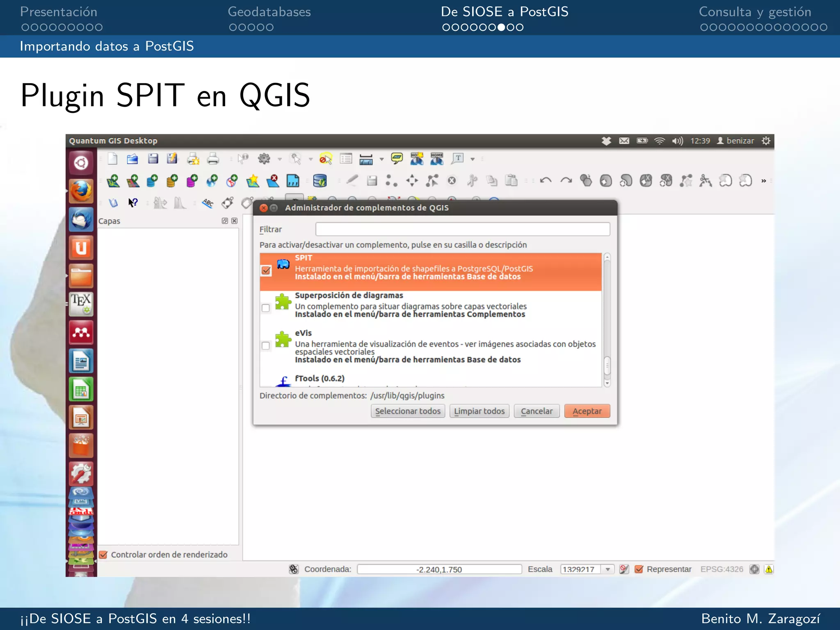Click the yellow warning icon in the status bar
The image size is (840, 630).
769,569
